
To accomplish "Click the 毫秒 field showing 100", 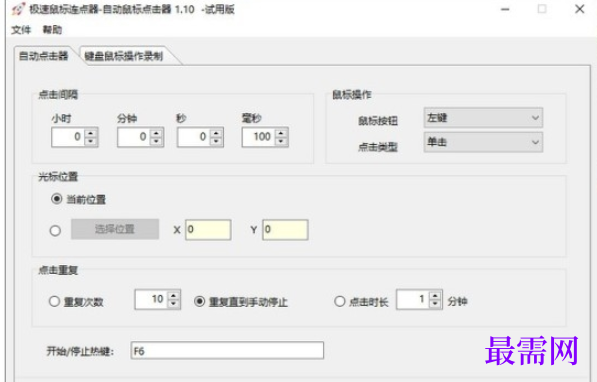I will [x=258, y=137].
